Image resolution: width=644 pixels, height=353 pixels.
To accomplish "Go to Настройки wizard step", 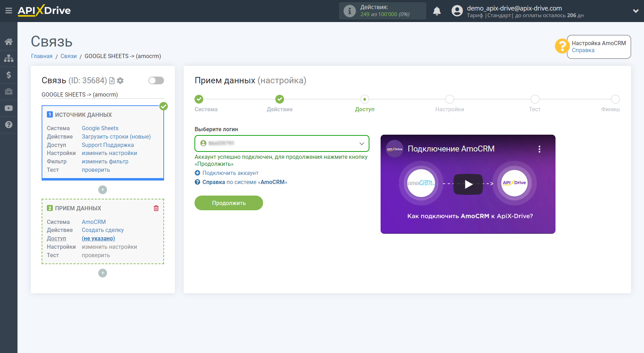I will point(450,99).
